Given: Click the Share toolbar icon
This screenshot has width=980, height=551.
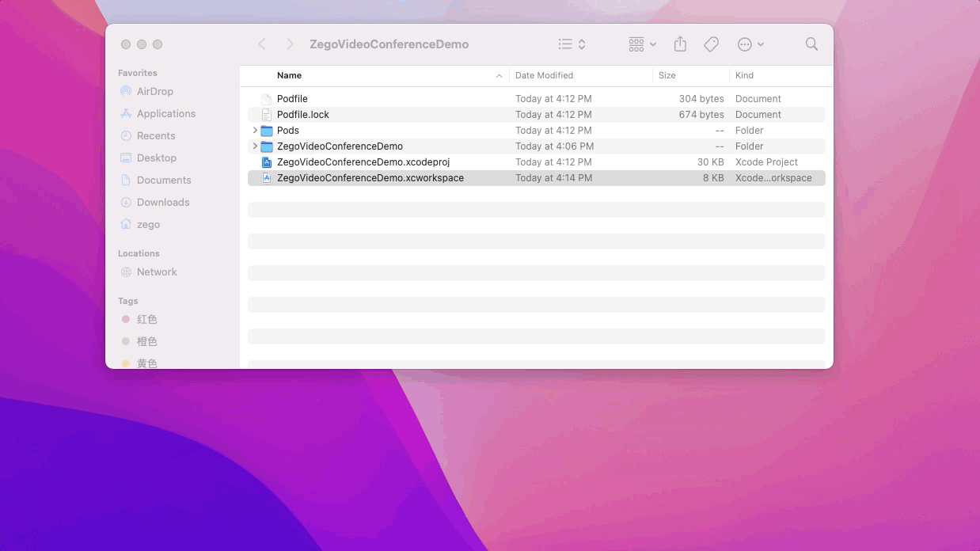Looking at the screenshot, I should [x=680, y=44].
